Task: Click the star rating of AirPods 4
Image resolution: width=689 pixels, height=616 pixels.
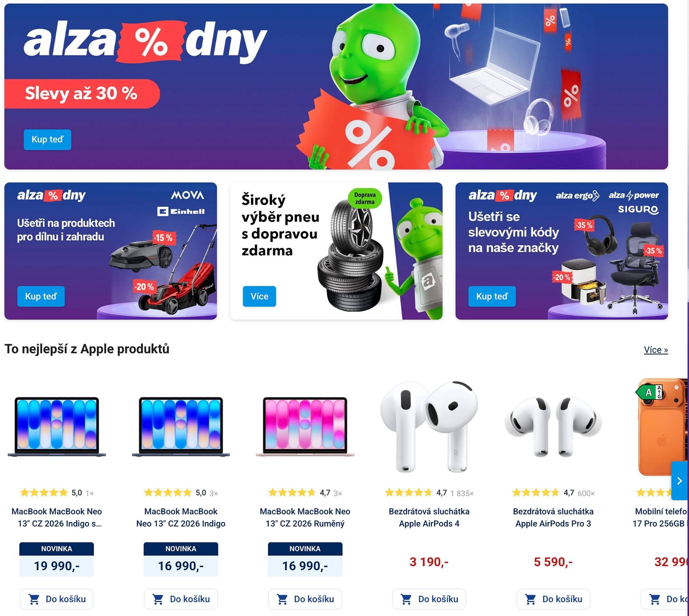Action: [409, 493]
